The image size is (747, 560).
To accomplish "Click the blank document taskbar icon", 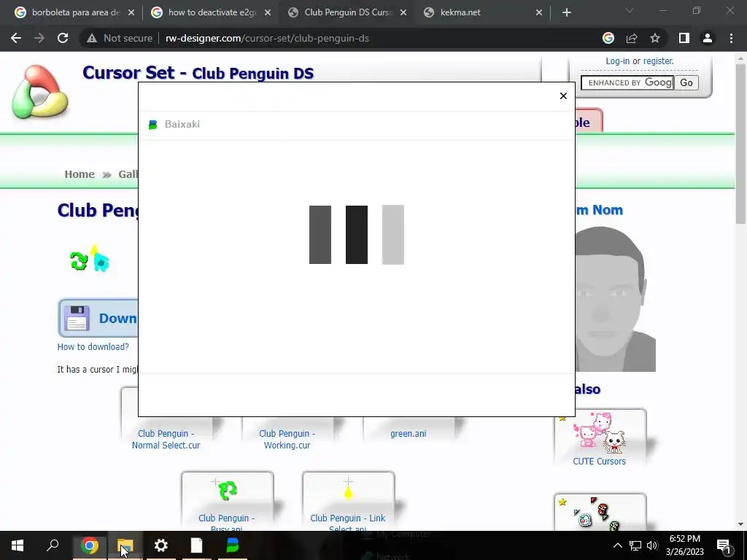I will click(x=196, y=545).
